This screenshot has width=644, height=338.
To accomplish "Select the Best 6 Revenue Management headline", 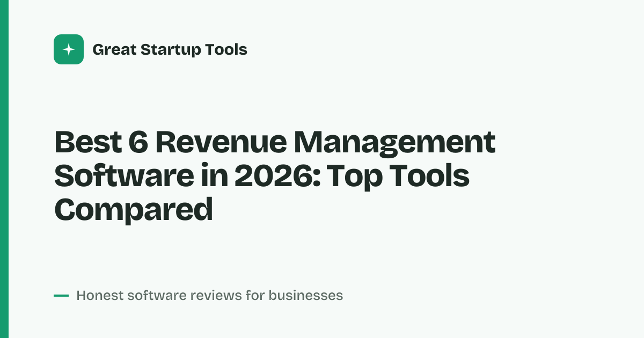I will [x=275, y=176].
